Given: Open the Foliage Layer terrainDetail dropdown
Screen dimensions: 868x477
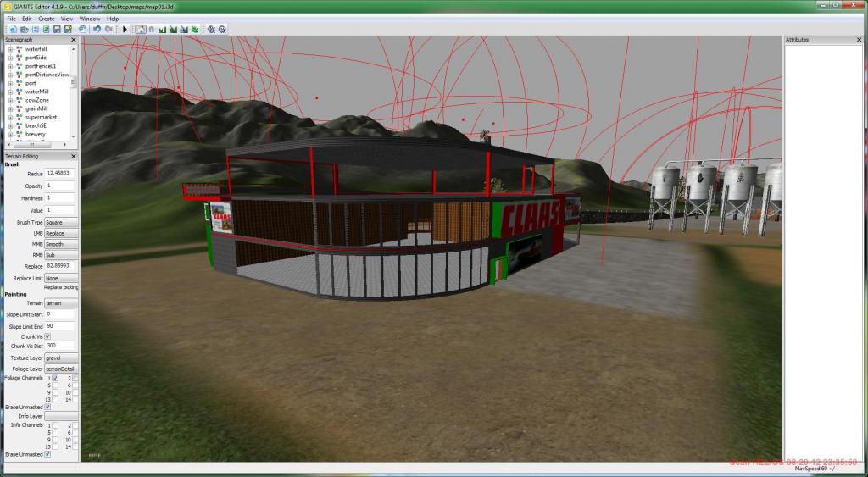Looking at the screenshot, I should tap(61, 369).
